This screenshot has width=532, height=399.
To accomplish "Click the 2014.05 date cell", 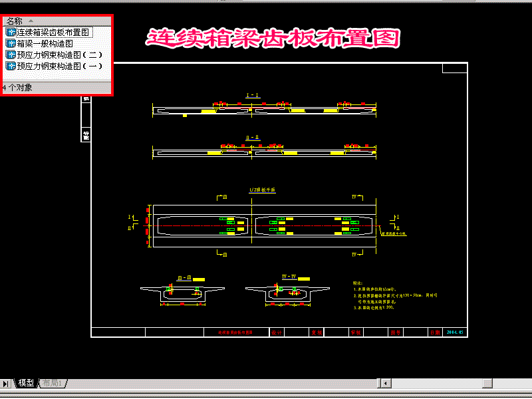I will pyautogui.click(x=455, y=332).
